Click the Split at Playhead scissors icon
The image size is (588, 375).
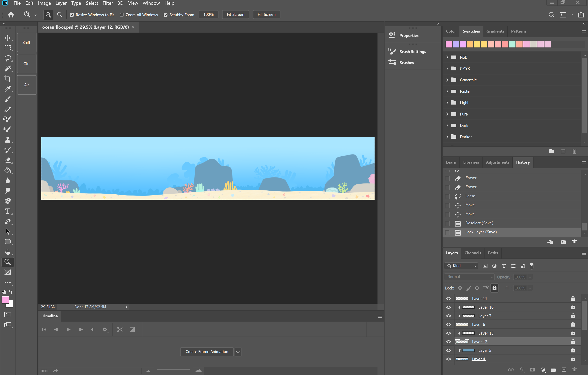[120, 329]
